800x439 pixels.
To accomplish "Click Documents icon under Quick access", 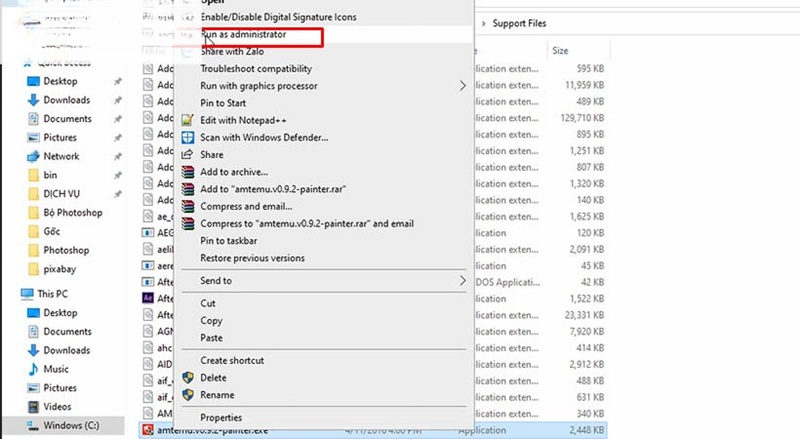I will pyautogui.click(x=33, y=119).
